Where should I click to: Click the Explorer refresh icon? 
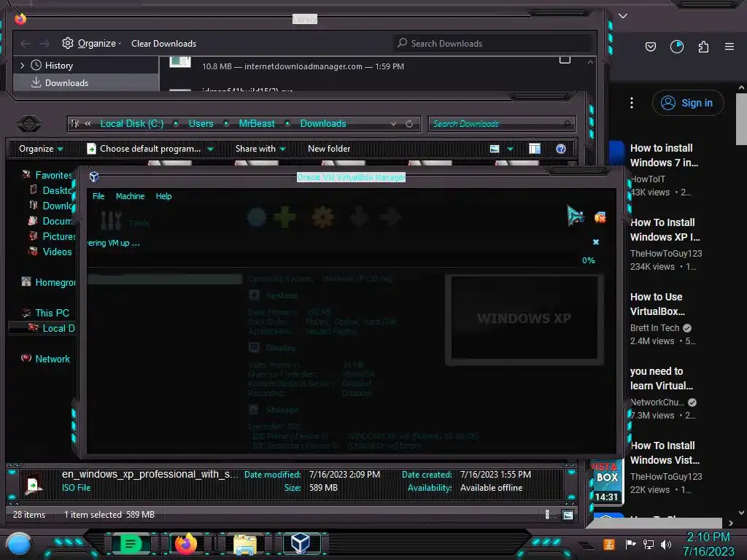(x=409, y=124)
